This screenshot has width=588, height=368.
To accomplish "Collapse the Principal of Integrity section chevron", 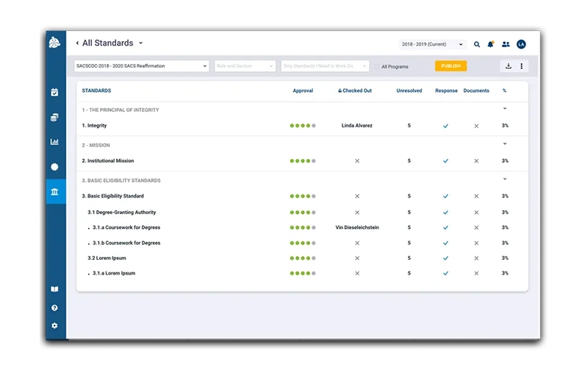I will [x=505, y=109].
